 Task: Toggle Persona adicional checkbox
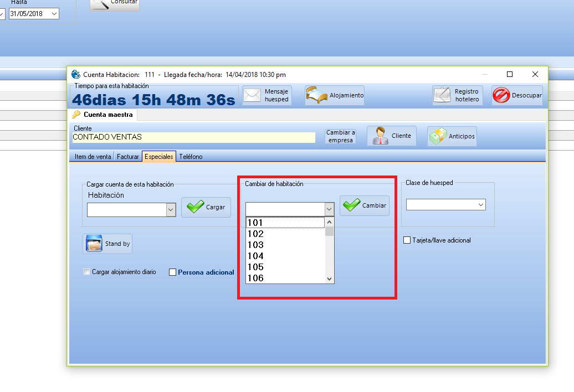click(173, 272)
